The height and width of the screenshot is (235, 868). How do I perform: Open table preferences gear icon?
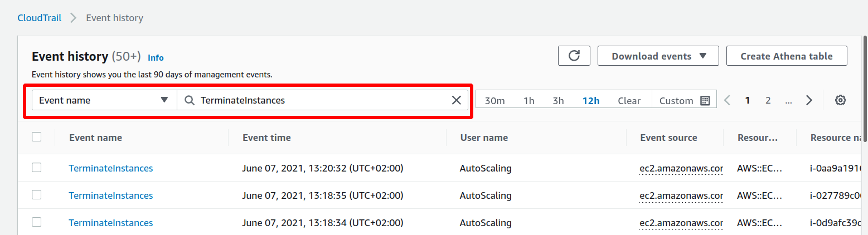click(841, 100)
